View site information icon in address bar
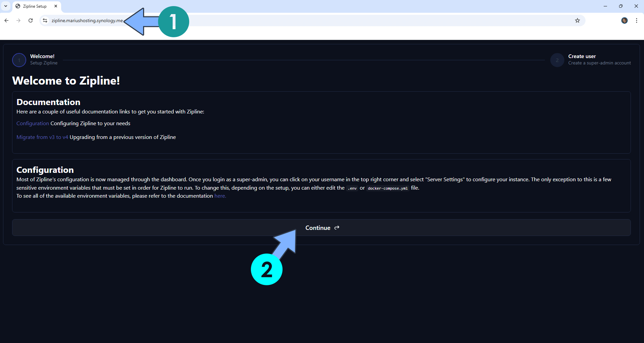This screenshot has height=343, width=644. tap(45, 20)
